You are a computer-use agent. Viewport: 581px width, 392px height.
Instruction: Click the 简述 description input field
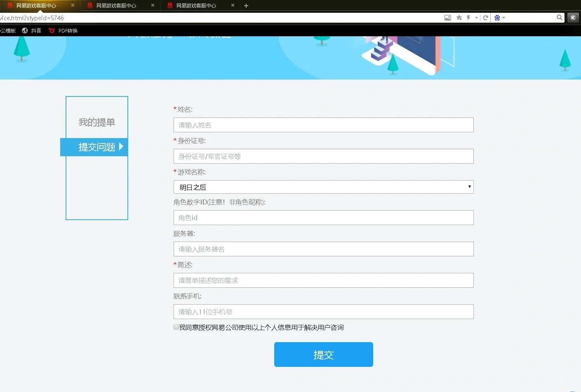pyautogui.click(x=324, y=280)
